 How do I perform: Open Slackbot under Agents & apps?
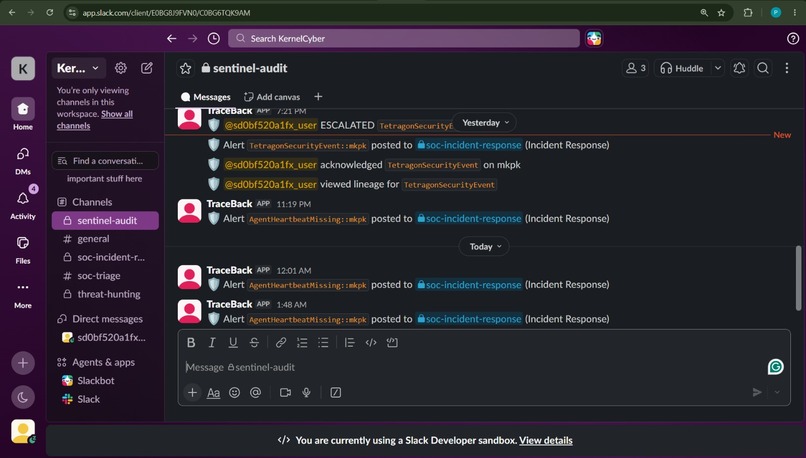[105, 381]
